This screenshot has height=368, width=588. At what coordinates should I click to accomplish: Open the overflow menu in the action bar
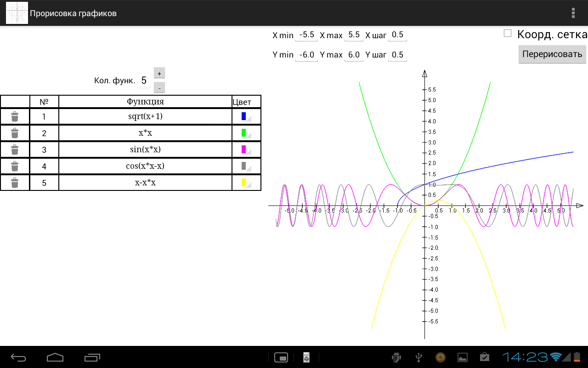[573, 13]
